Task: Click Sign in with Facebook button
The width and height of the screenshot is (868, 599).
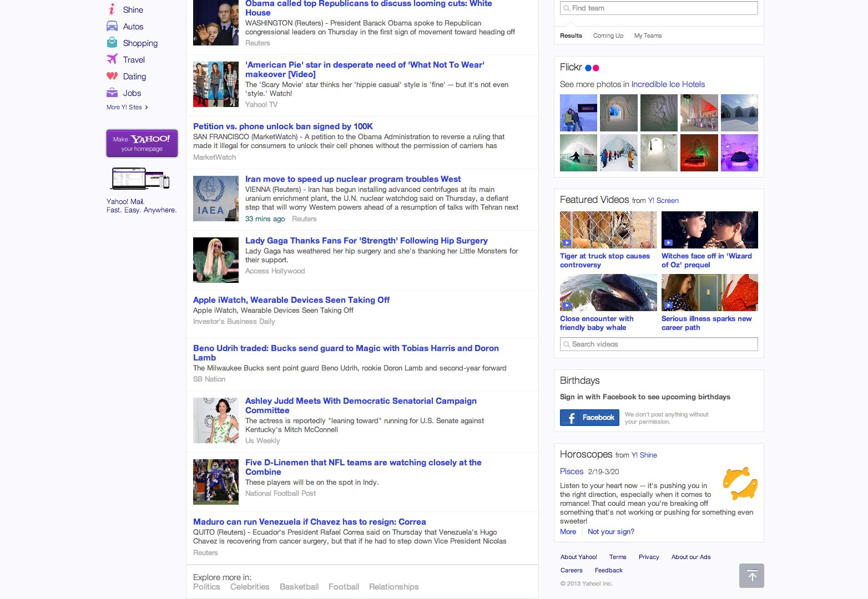Action: 589,418
